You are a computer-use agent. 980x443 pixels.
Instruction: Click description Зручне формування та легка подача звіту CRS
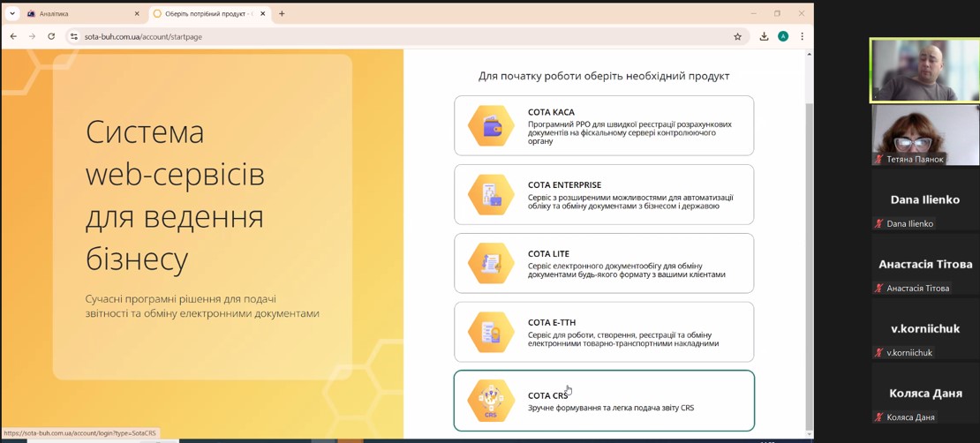pos(611,408)
